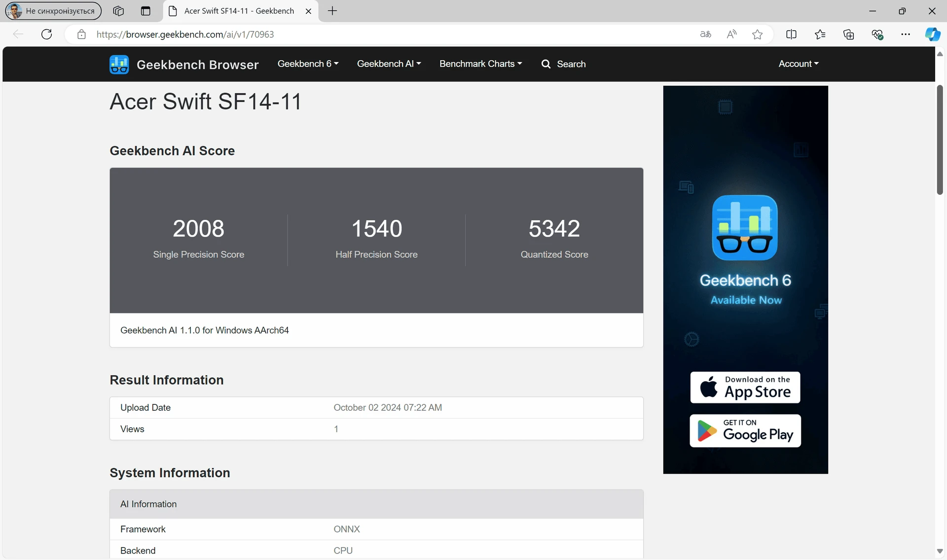Click the upload date October 02 2024 value
Viewport: 947px width, 560px height.
pyautogui.click(x=388, y=408)
